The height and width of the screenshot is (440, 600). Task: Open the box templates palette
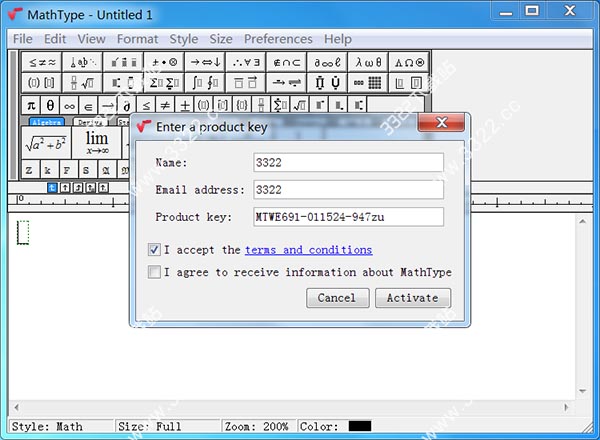tap(409, 83)
